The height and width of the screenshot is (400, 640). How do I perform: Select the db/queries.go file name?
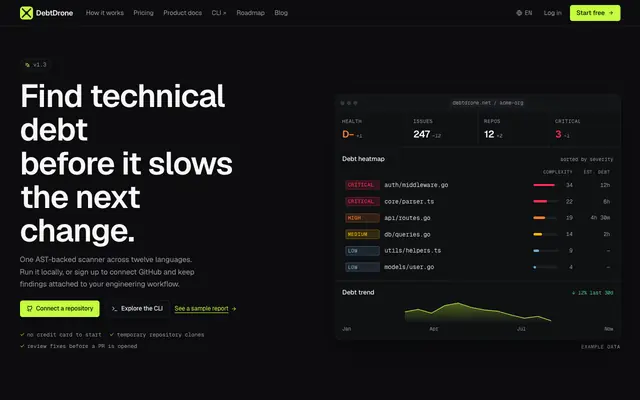[407, 234]
